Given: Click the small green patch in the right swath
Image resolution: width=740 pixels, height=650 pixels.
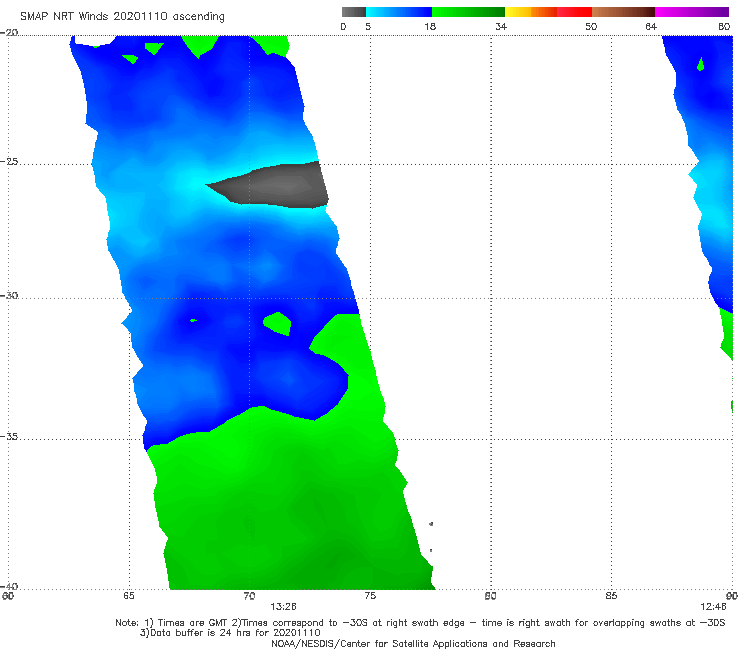Looking at the screenshot, I should coord(701,64).
